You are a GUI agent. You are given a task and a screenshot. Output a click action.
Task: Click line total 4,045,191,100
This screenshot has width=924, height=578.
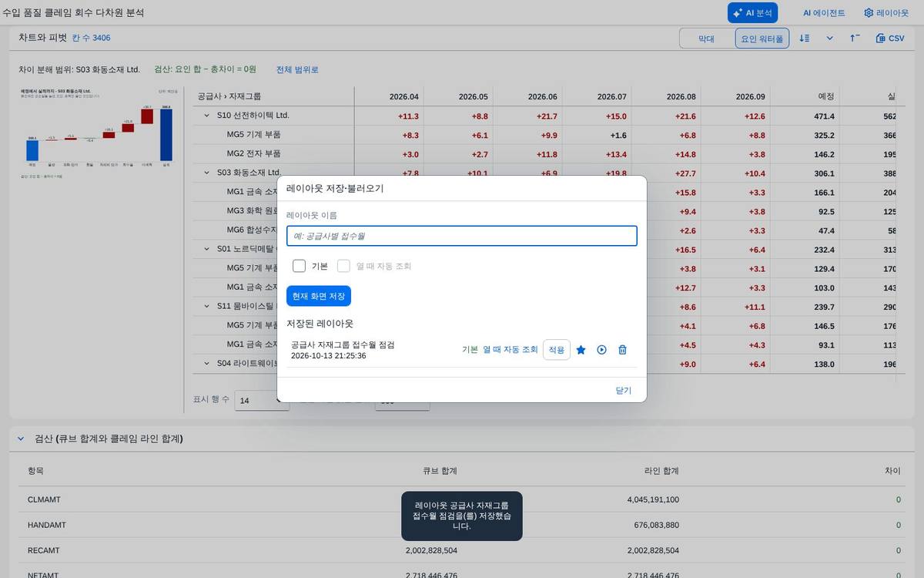[653, 499]
